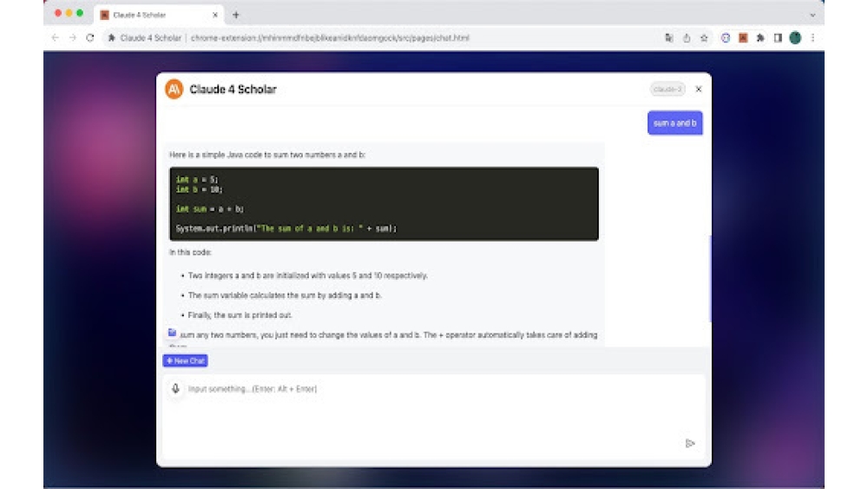Bookmark this page with star icon
868x489 pixels.
tap(704, 37)
